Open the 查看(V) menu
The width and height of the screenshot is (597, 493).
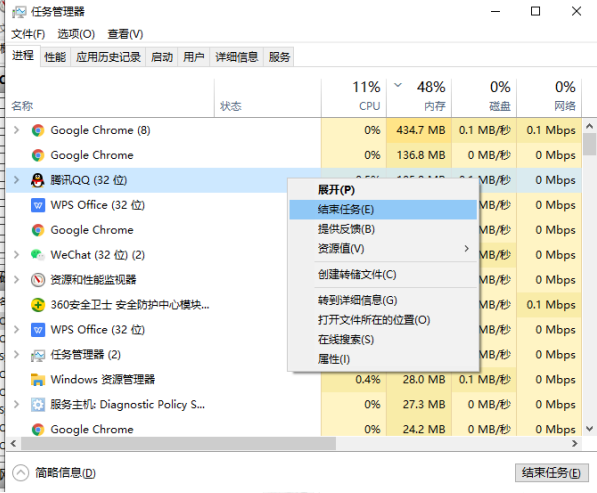[125, 34]
